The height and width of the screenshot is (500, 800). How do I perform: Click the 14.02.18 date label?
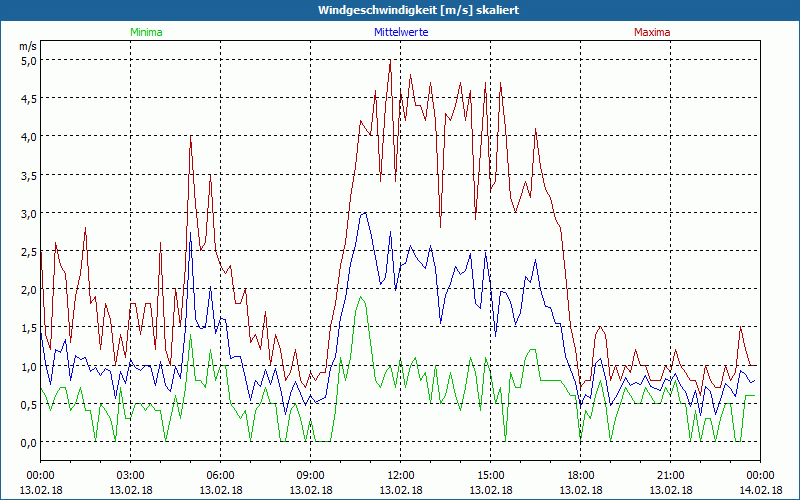(x=759, y=490)
